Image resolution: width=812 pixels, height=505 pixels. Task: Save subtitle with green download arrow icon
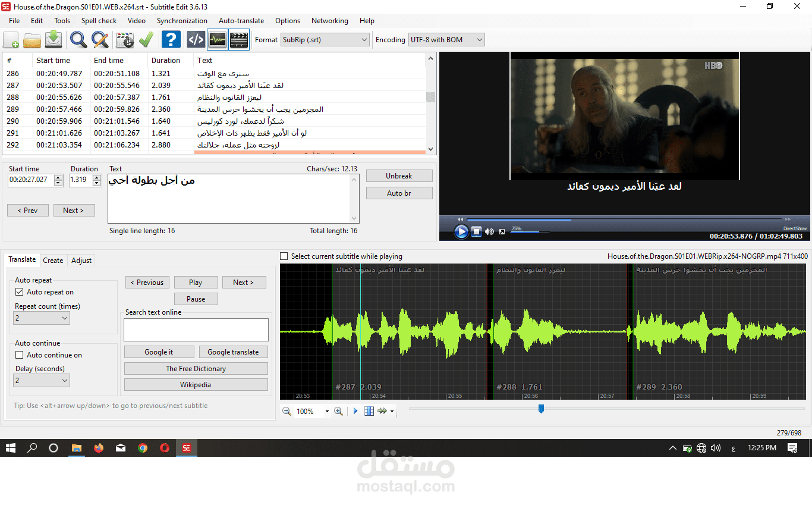54,40
